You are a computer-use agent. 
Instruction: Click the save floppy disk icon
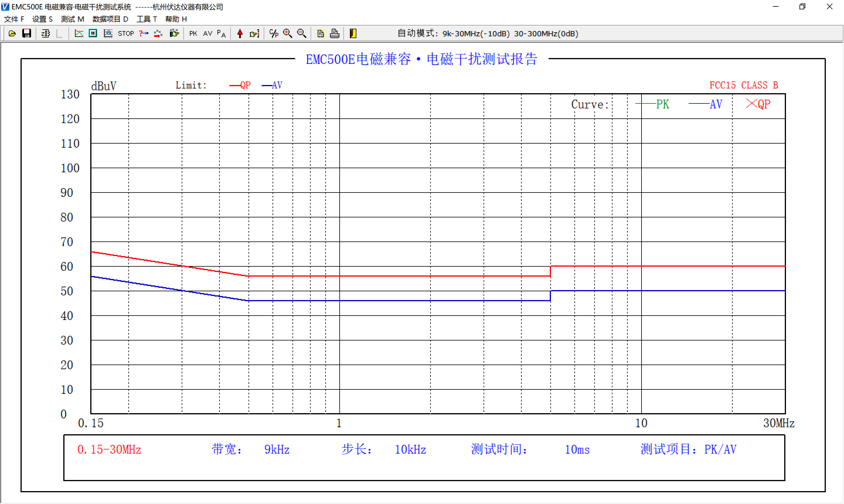(26, 33)
